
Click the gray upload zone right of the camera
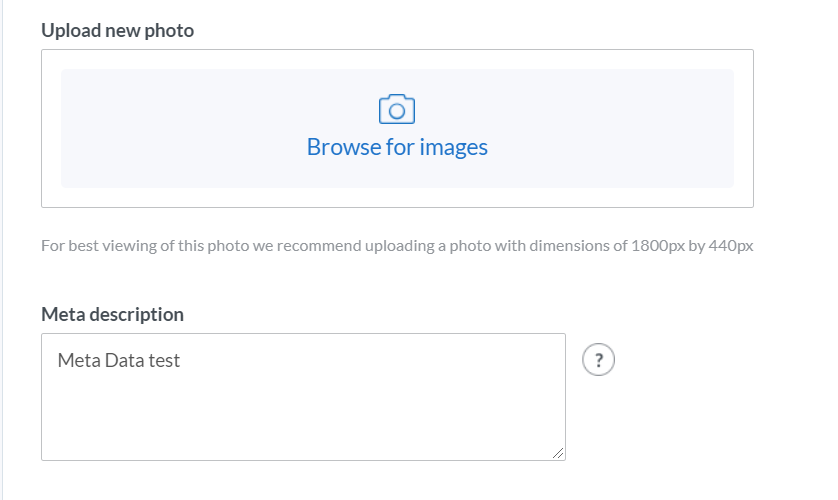point(600,128)
